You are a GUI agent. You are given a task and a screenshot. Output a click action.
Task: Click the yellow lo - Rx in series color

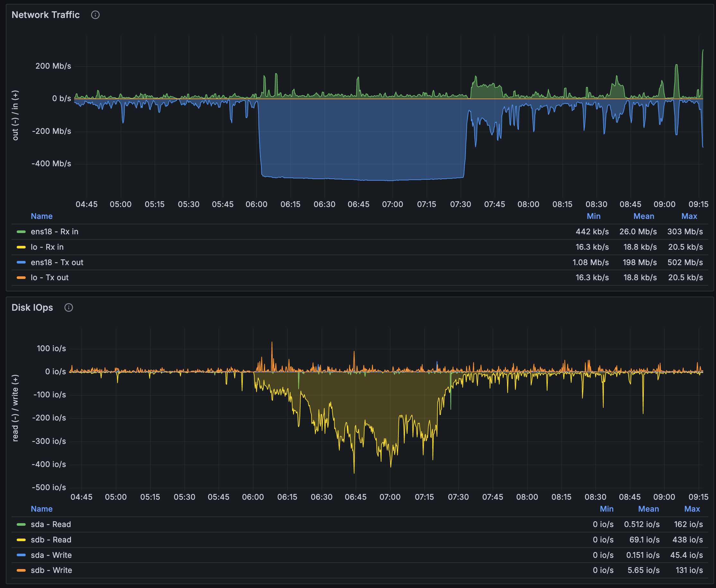pos(21,247)
